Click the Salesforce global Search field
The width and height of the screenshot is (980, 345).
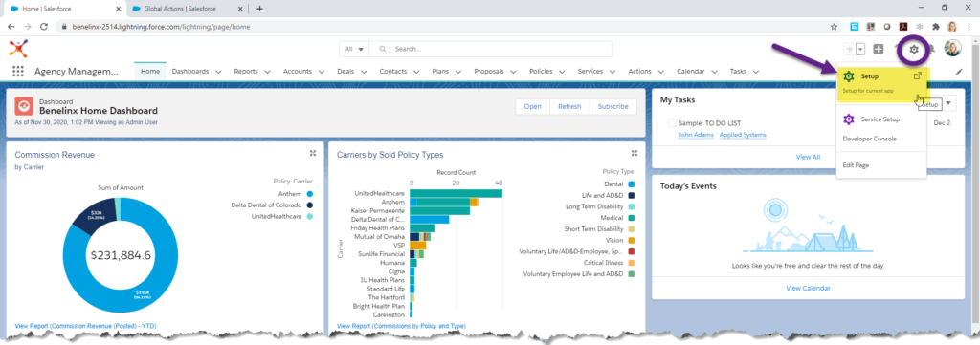click(491, 49)
